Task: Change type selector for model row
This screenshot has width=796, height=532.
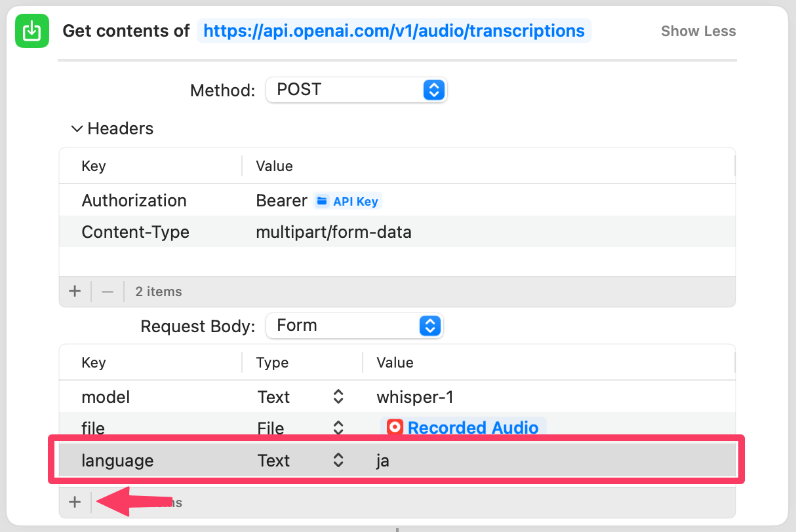Action: 338,396
